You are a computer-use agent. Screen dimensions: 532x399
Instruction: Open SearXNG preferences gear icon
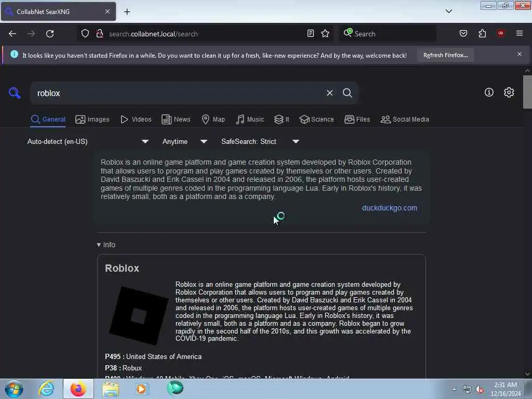pos(509,92)
